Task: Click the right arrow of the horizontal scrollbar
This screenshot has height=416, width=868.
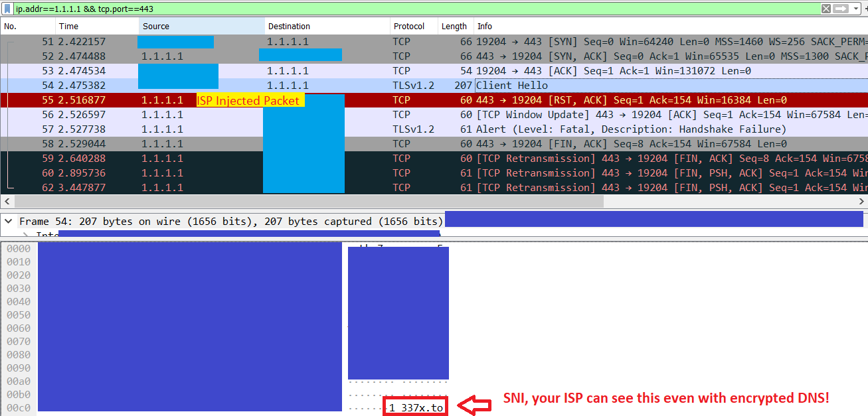Action: (x=863, y=201)
